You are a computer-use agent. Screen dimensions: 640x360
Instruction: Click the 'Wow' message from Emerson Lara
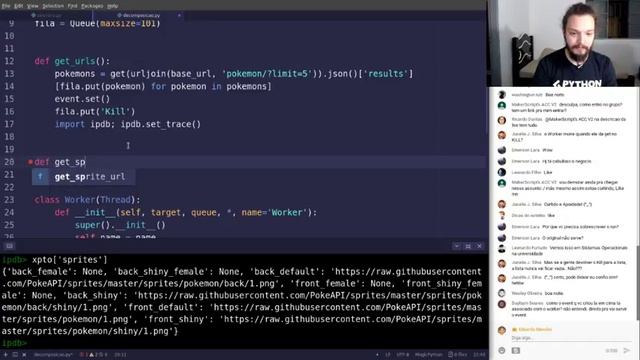[x=547, y=150]
